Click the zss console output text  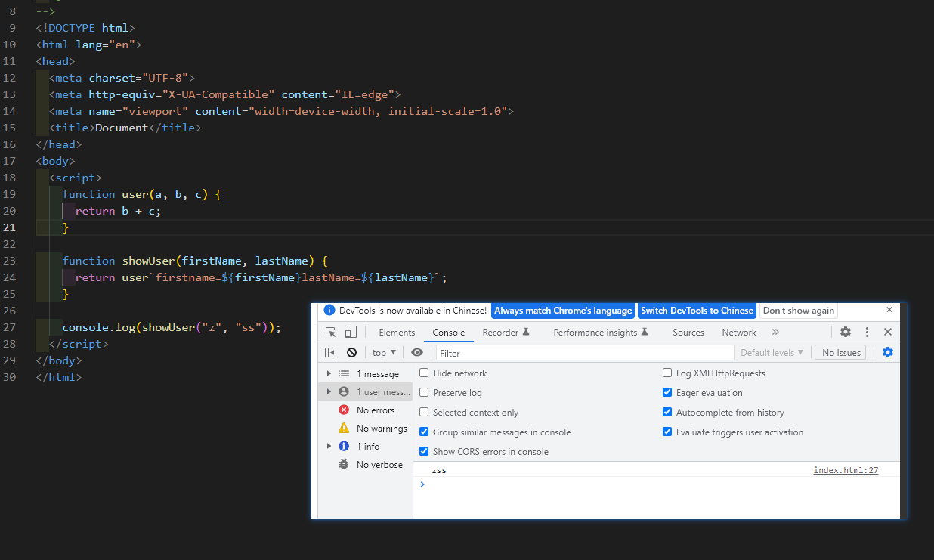(x=439, y=470)
